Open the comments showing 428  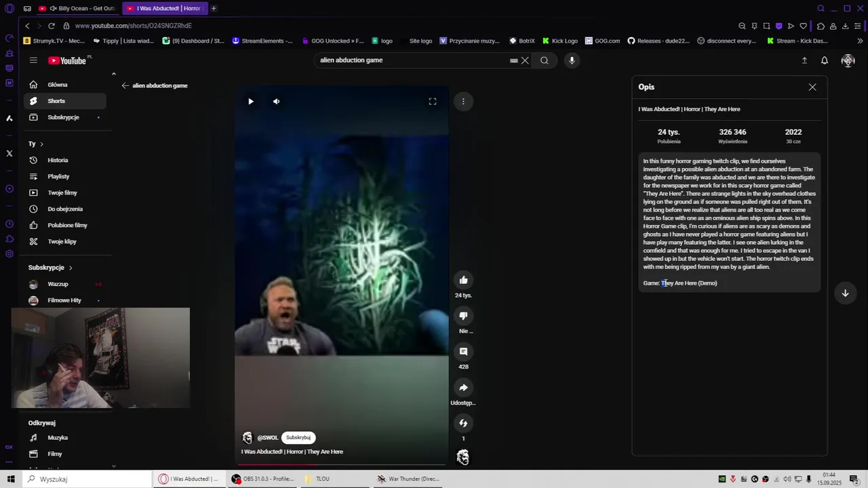tap(463, 352)
